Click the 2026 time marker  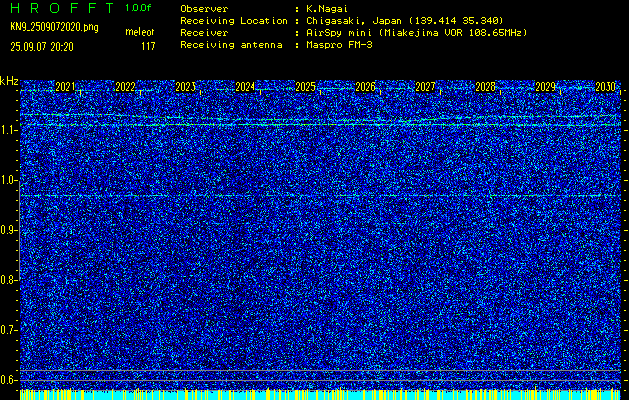[365, 86]
